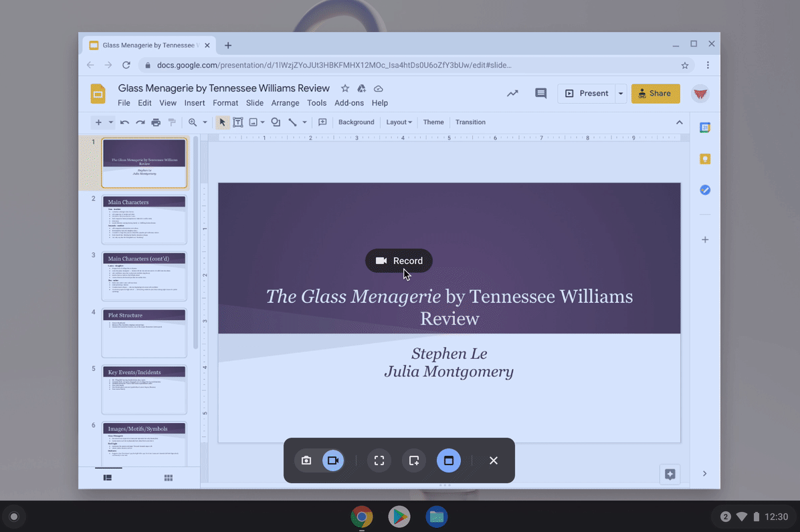Click the move to Drive folder icon

click(x=362, y=89)
